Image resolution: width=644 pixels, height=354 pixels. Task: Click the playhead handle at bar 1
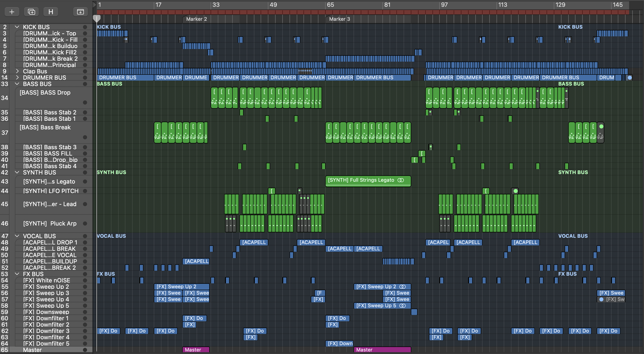point(97,18)
